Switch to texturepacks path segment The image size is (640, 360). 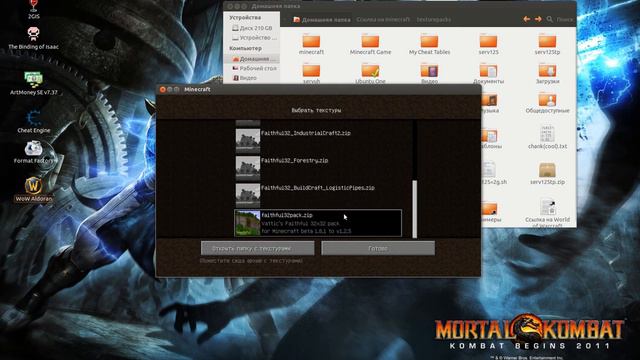[x=433, y=20]
